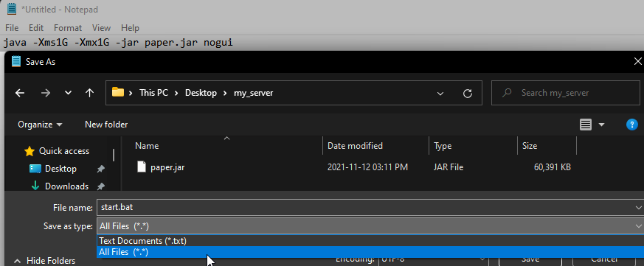
Task: Click the pin icon next to Desktop
Action: [x=100, y=169]
